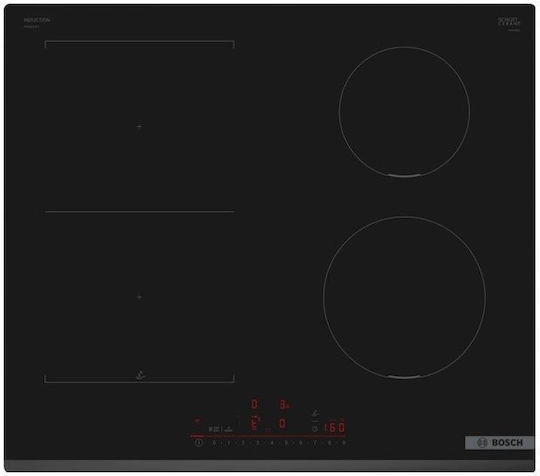Select the rear-left zone display showing 0
540x476 pixels.
pos(254,404)
